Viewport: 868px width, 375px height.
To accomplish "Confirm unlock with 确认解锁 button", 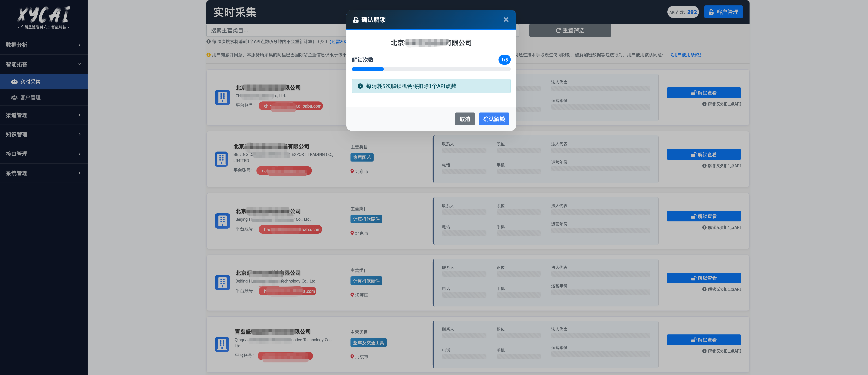I will click(x=494, y=119).
